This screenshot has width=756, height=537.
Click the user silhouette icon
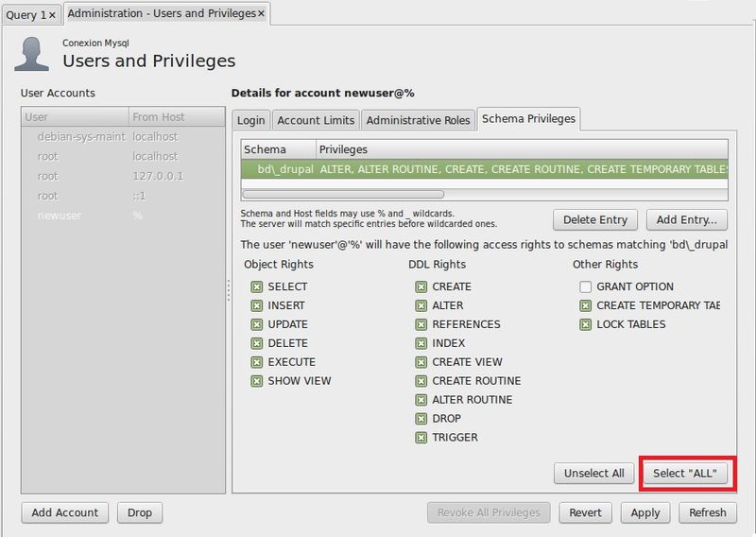pyautogui.click(x=31, y=54)
